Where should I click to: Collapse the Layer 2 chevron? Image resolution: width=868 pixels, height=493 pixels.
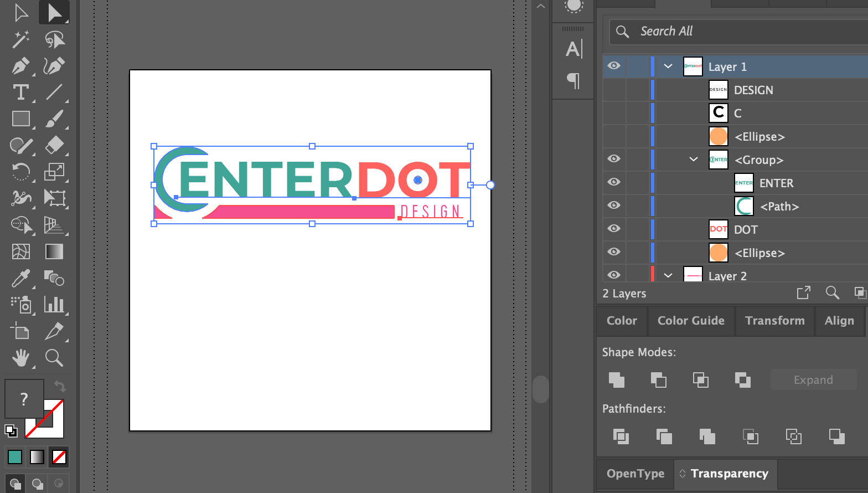[x=668, y=275]
